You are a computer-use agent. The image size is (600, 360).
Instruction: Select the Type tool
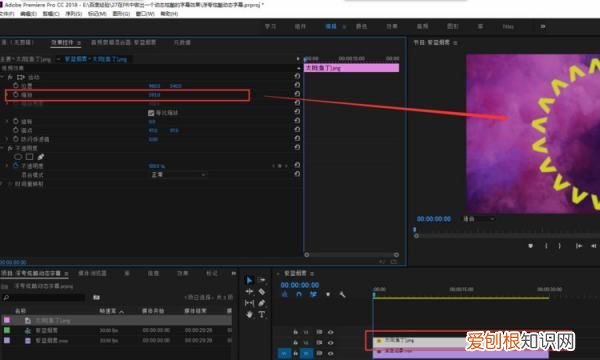262,315
